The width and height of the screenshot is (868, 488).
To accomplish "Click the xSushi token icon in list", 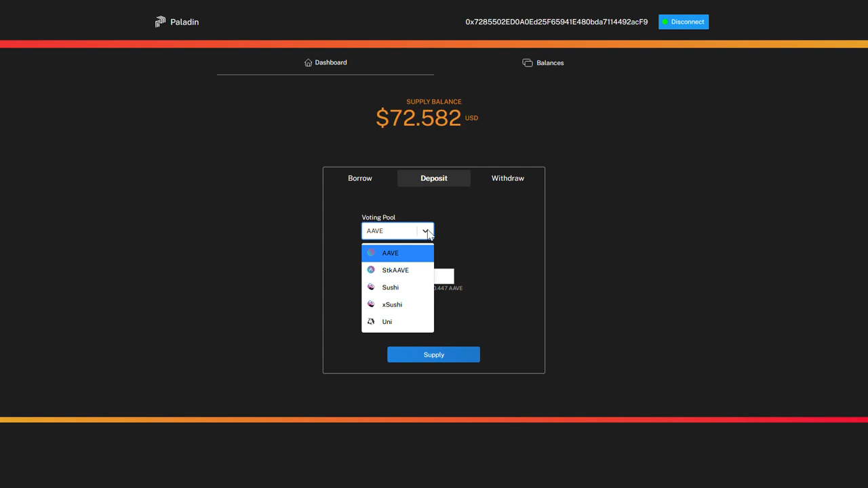I will coord(371,304).
